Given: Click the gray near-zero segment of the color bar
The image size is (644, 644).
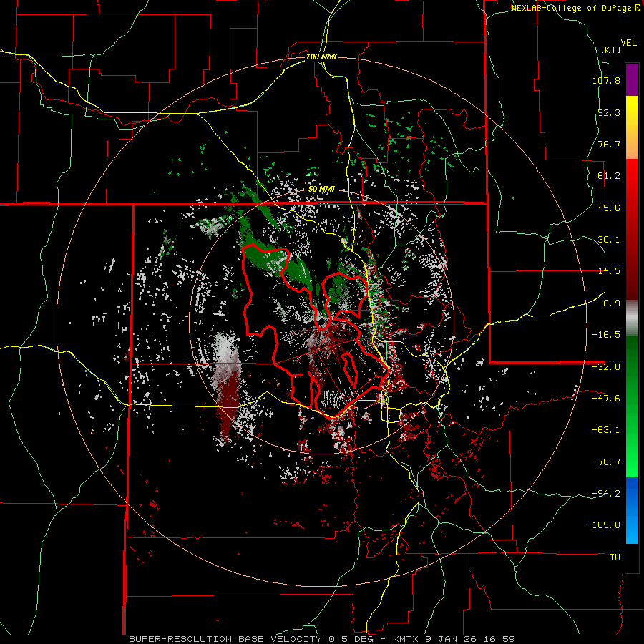Looking at the screenshot, I should (632, 318).
